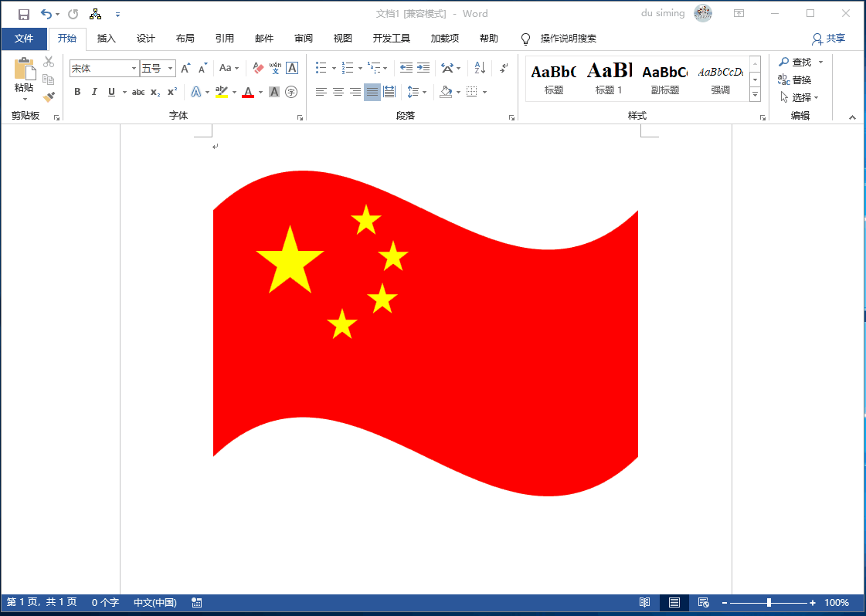
Task: Toggle strikethrough formatting
Action: pyautogui.click(x=138, y=92)
